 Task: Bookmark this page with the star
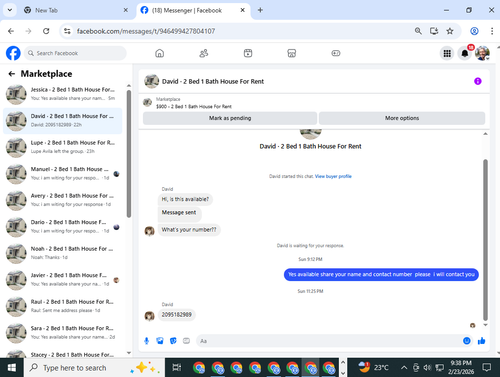pyautogui.click(x=450, y=31)
